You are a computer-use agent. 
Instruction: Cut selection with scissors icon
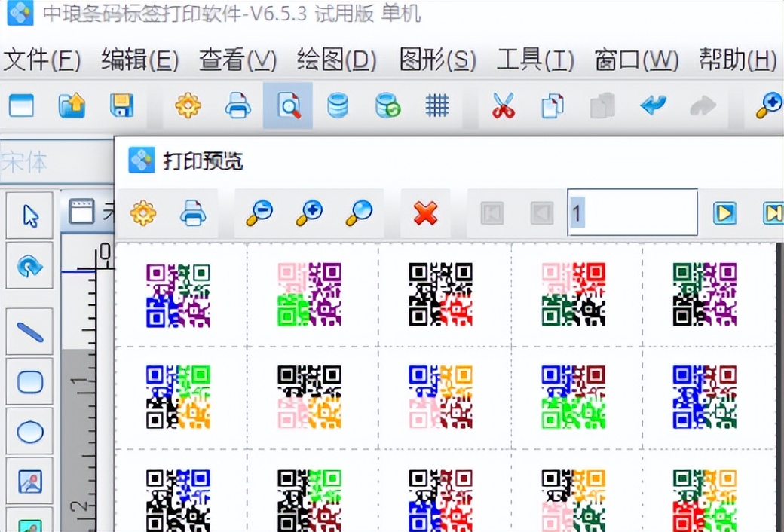click(503, 105)
